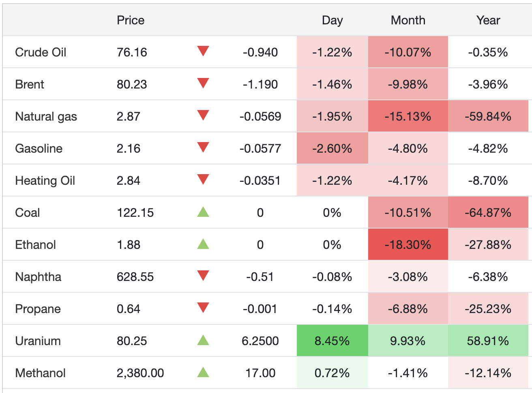Screen dimensions: 532x393
Task: Click the red down arrow for Naphtha
Action: (x=203, y=276)
